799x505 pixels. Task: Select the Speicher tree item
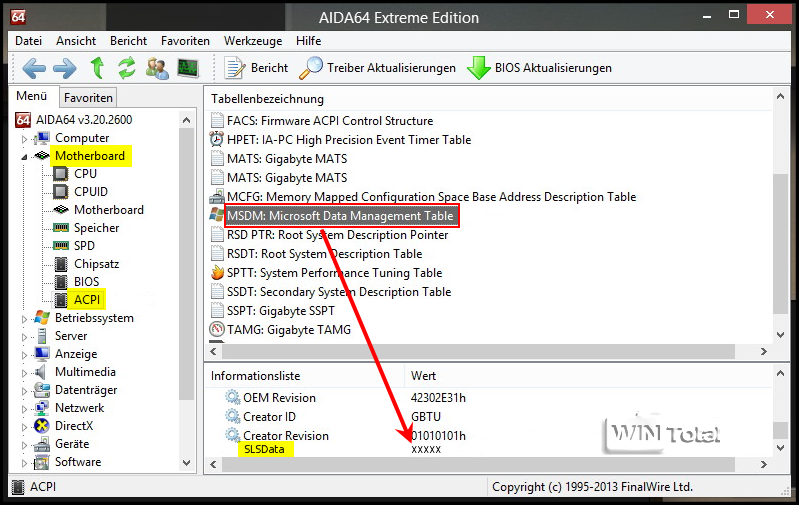click(x=96, y=228)
